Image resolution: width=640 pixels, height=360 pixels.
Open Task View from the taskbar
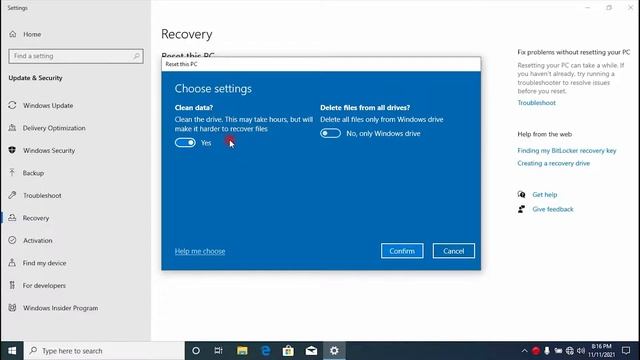(219, 351)
